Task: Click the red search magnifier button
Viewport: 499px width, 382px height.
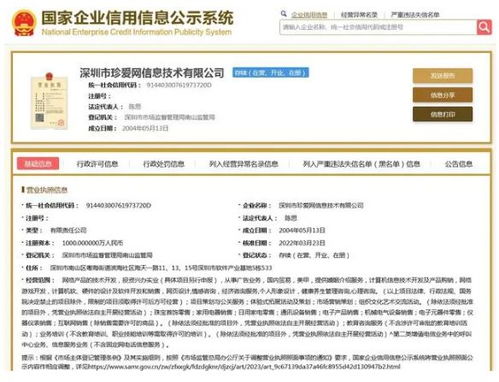Action: click(x=484, y=27)
